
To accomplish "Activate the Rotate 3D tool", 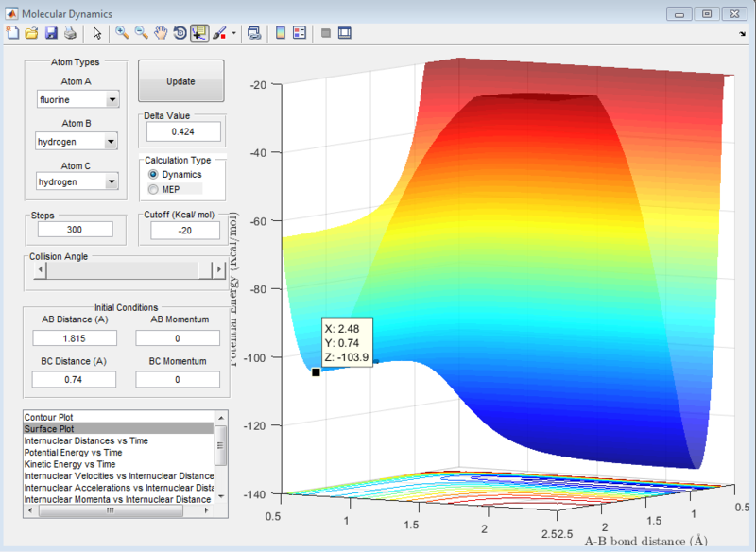I will [x=180, y=33].
